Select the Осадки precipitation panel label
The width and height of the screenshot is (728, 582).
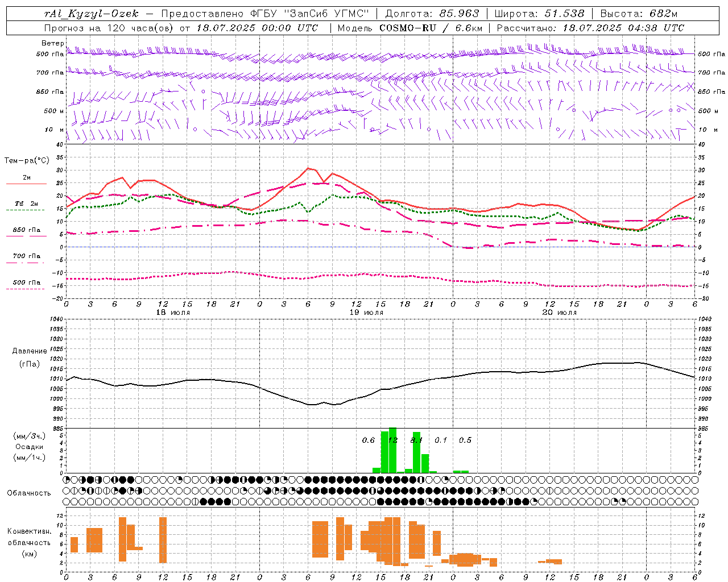(29, 447)
